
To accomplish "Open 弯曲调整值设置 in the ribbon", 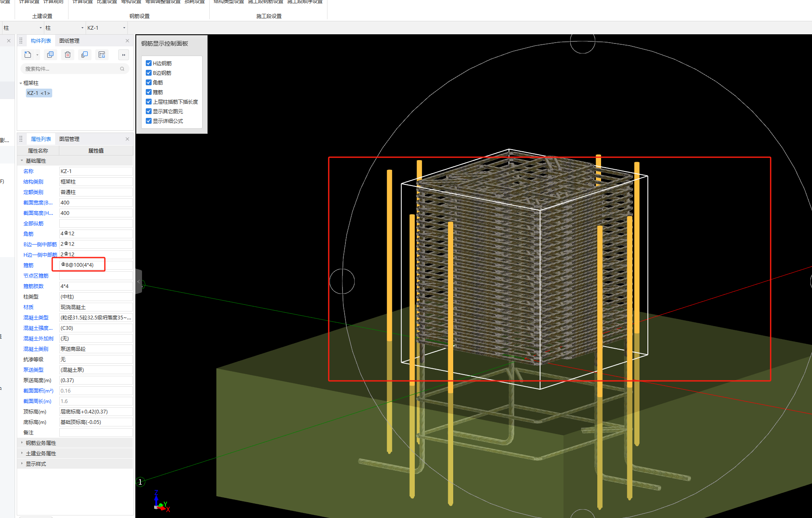I will (x=163, y=2).
